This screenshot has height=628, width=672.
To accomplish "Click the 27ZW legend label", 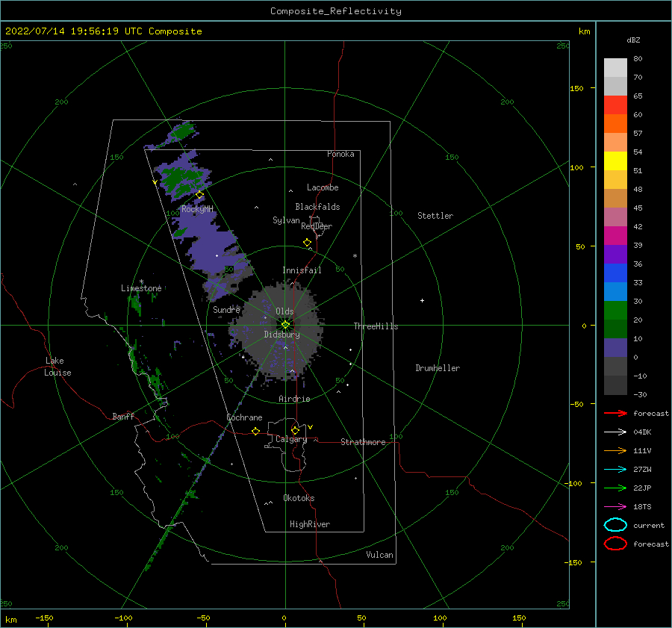I will (642, 470).
